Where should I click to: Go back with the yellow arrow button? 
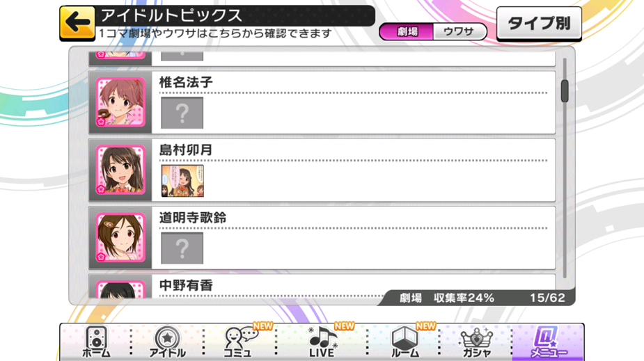coord(77,23)
